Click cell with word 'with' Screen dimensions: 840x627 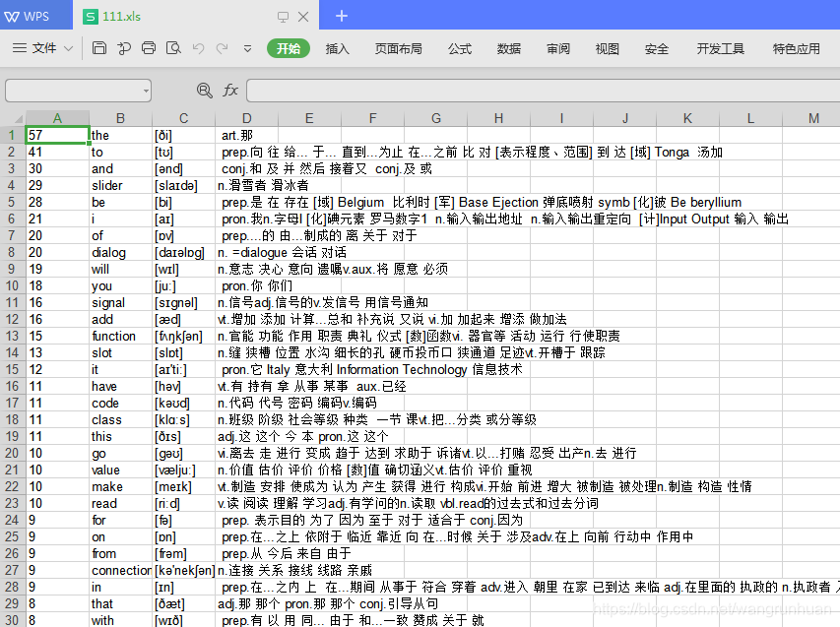(120, 620)
